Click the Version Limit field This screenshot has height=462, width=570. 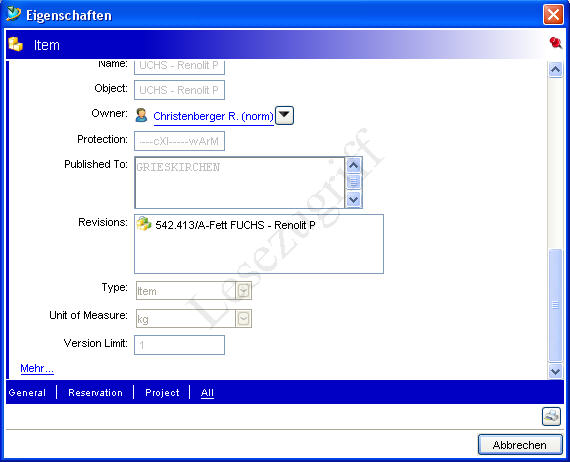(179, 345)
